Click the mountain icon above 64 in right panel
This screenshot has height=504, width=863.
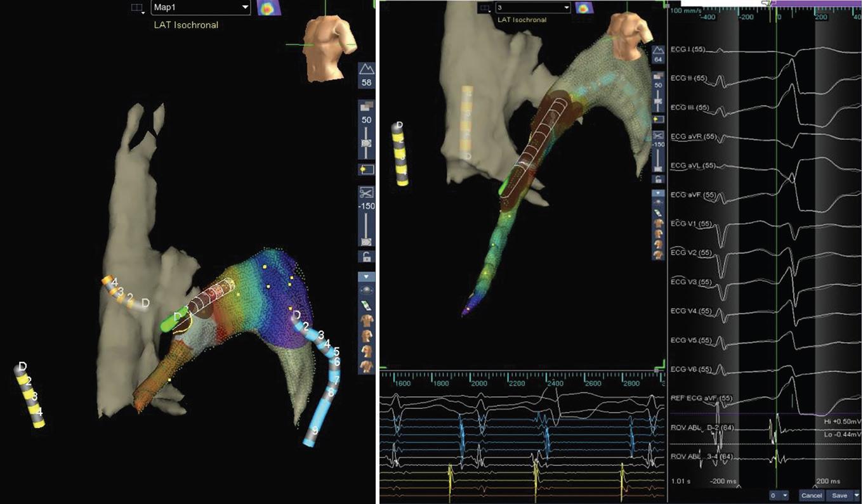pos(658,48)
